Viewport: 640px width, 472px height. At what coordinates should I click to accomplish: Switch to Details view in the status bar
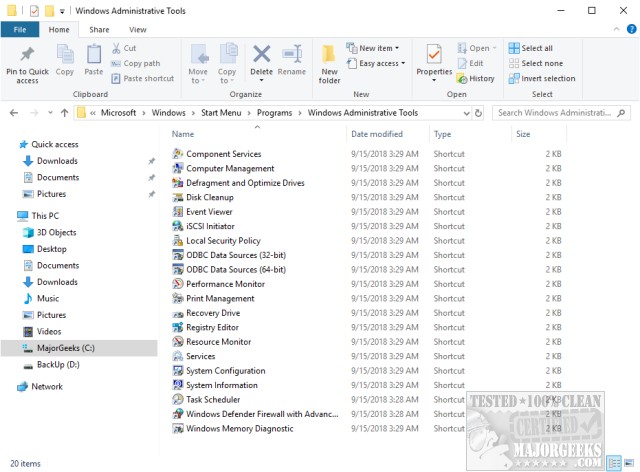pos(613,463)
